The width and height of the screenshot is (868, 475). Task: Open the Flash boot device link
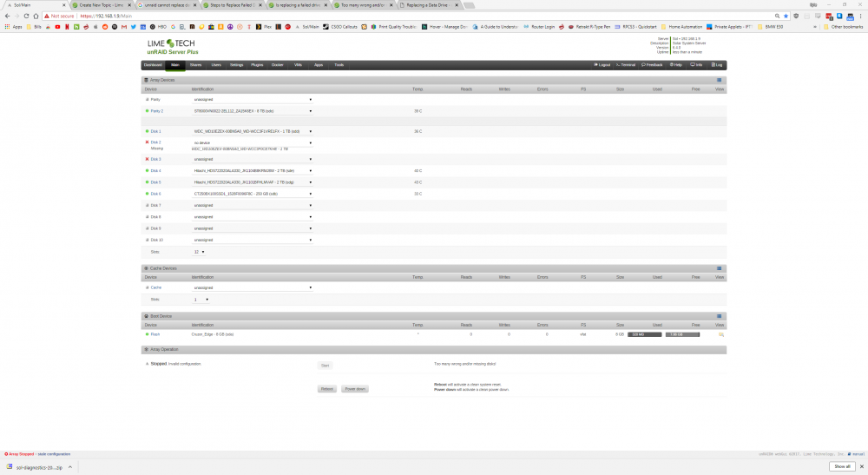(155, 334)
